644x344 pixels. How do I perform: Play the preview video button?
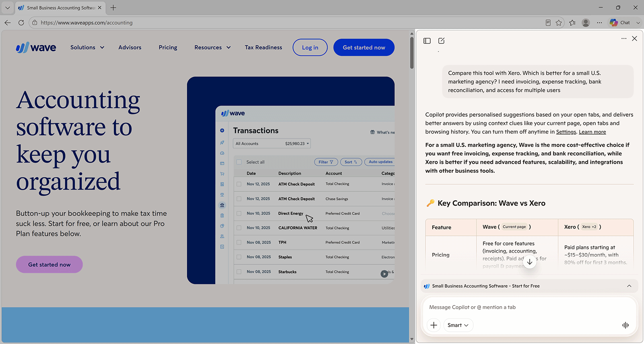click(x=384, y=274)
